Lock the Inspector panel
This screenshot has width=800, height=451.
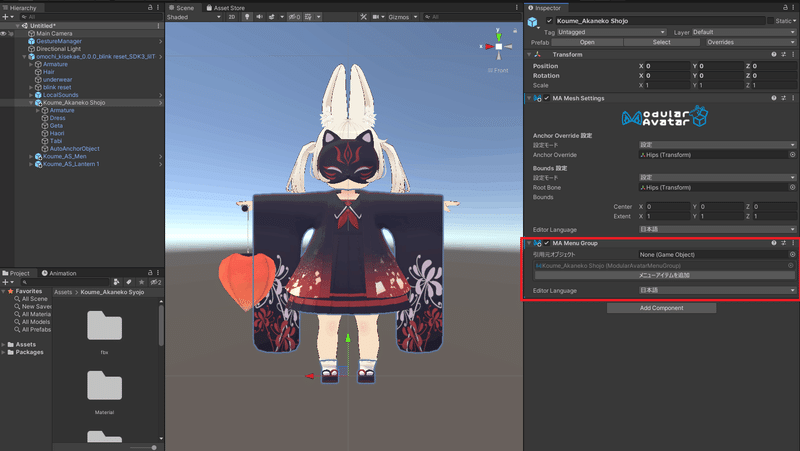(x=785, y=8)
